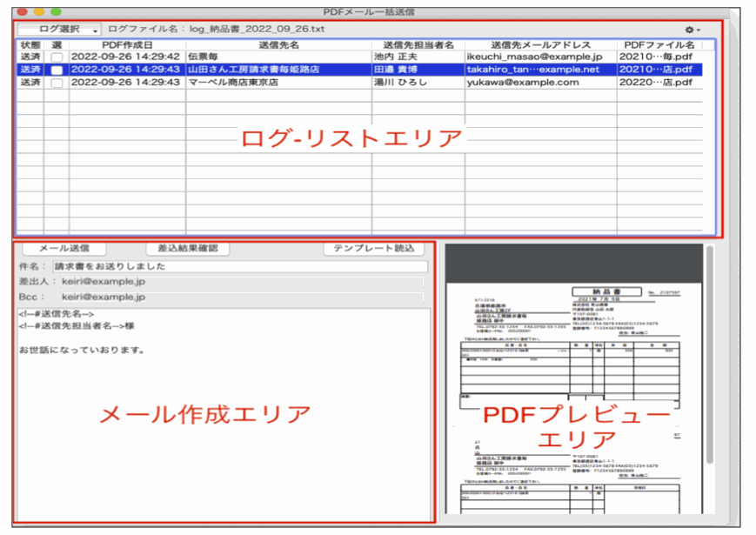Select the yukawa@example.com log row
This screenshot has height=535, width=756.
(x=522, y=83)
